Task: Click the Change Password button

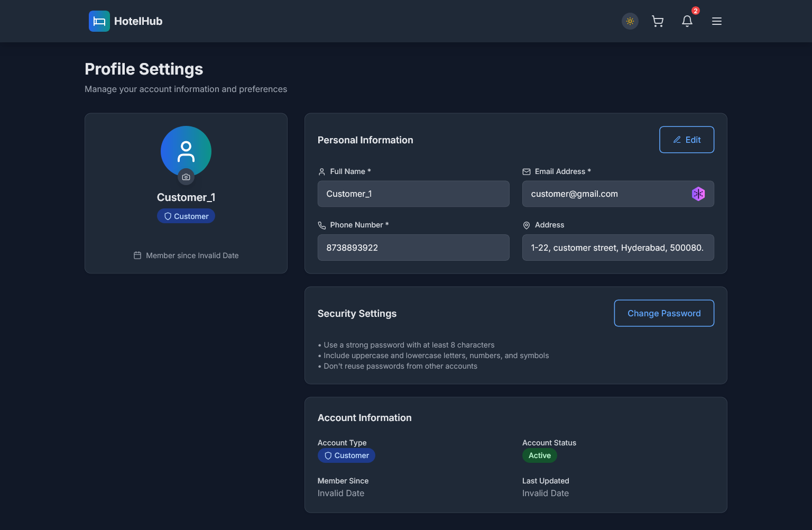Action: pyautogui.click(x=664, y=313)
